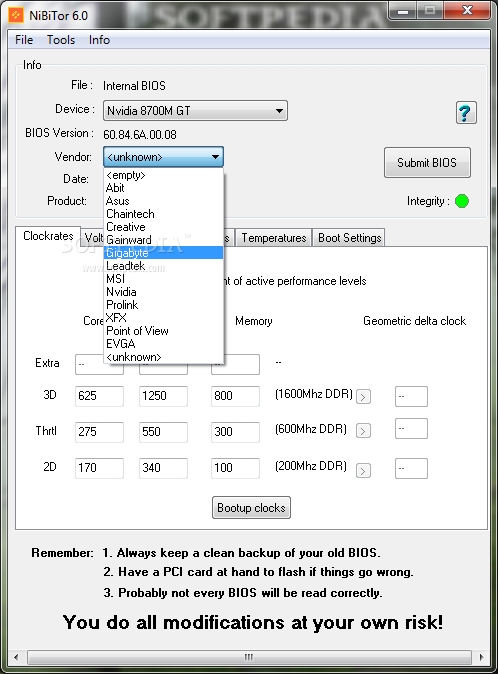This screenshot has width=498, height=674.
Task: Open the File menu
Action: (24, 40)
